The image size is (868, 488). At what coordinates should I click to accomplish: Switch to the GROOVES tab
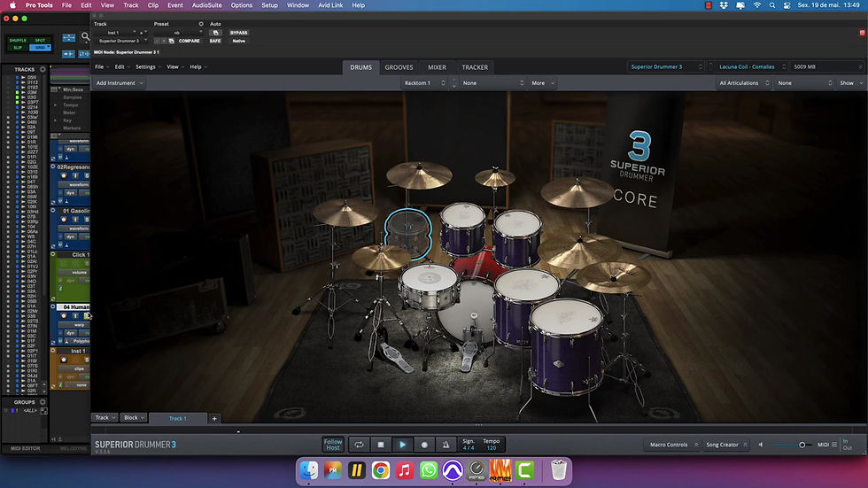pos(399,67)
